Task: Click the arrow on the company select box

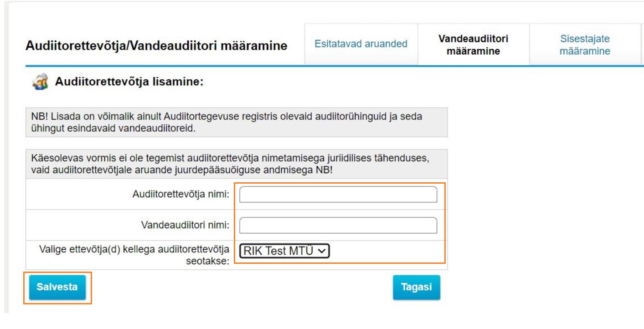Action: [322, 251]
